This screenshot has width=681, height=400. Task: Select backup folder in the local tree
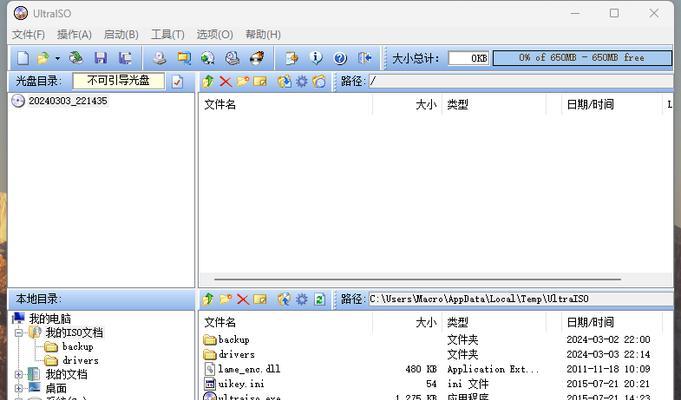point(78,347)
